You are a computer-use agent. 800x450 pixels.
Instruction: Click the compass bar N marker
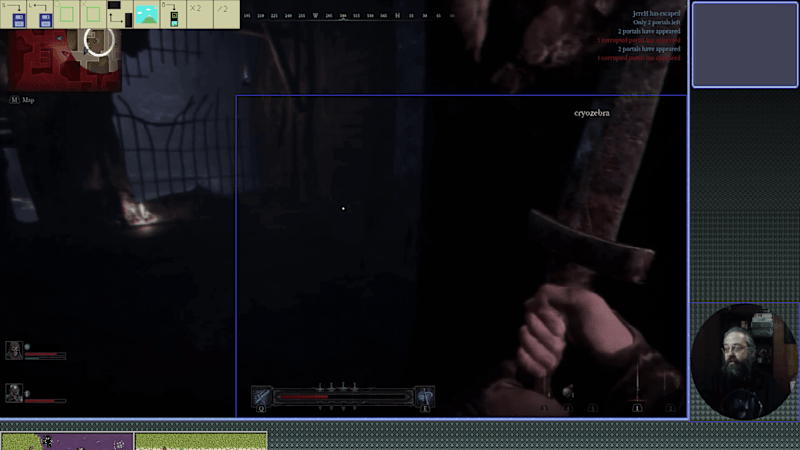(x=397, y=16)
